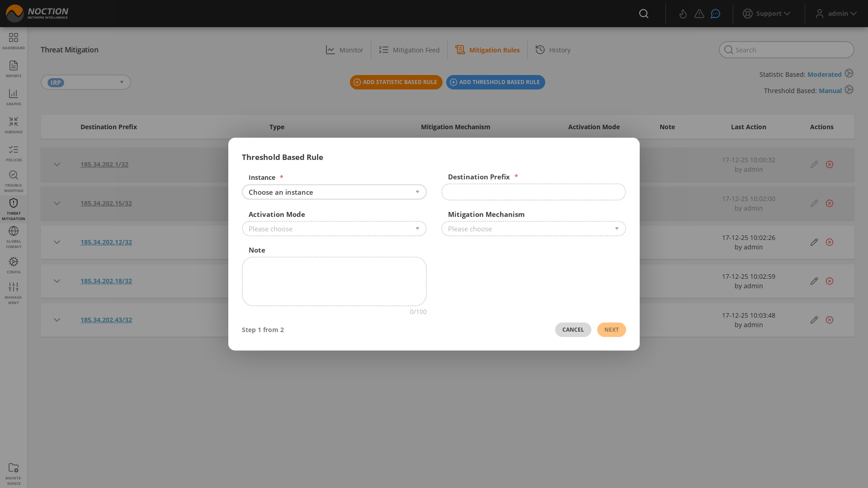Open the gear settings beside Statistic Based

[x=849, y=73]
